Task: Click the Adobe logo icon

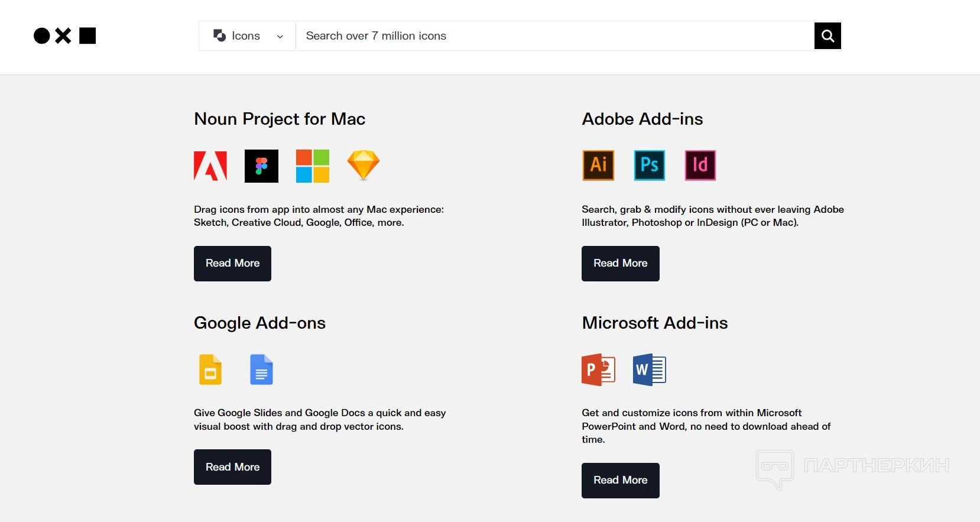Action: tap(210, 166)
